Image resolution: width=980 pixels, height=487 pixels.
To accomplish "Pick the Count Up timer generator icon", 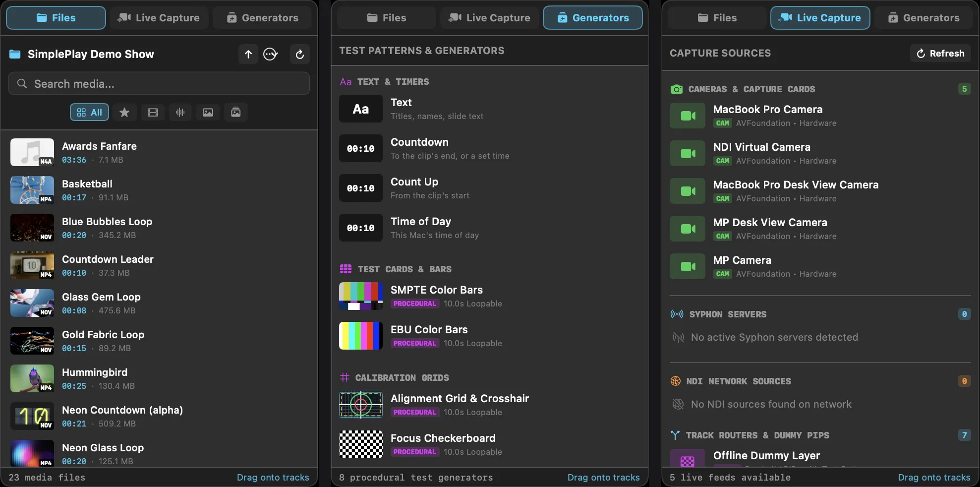I will 361,188.
